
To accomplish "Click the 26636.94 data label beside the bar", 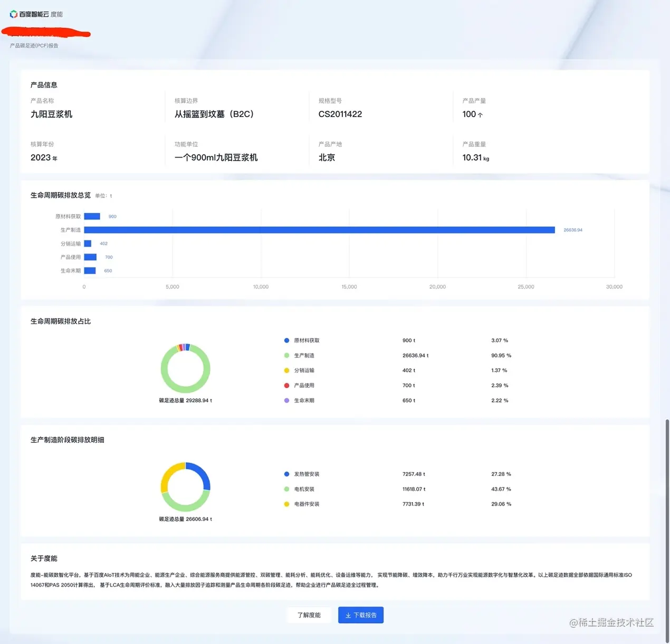I will [573, 230].
